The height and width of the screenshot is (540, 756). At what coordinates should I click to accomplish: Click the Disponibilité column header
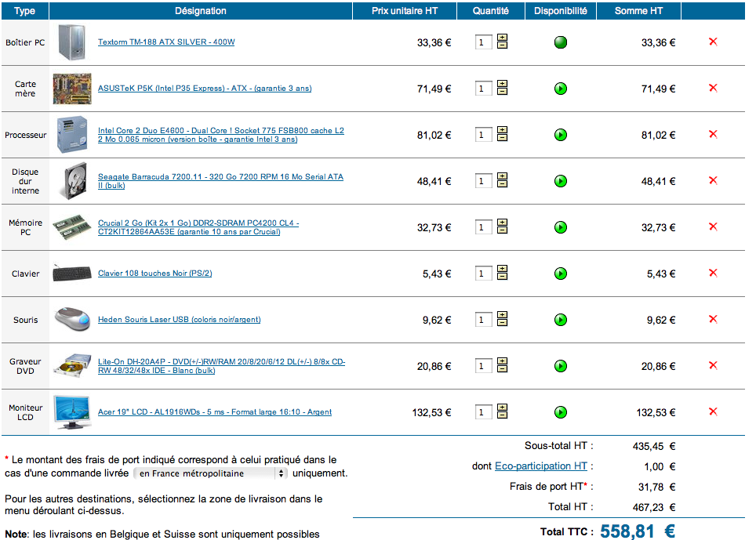pos(560,11)
